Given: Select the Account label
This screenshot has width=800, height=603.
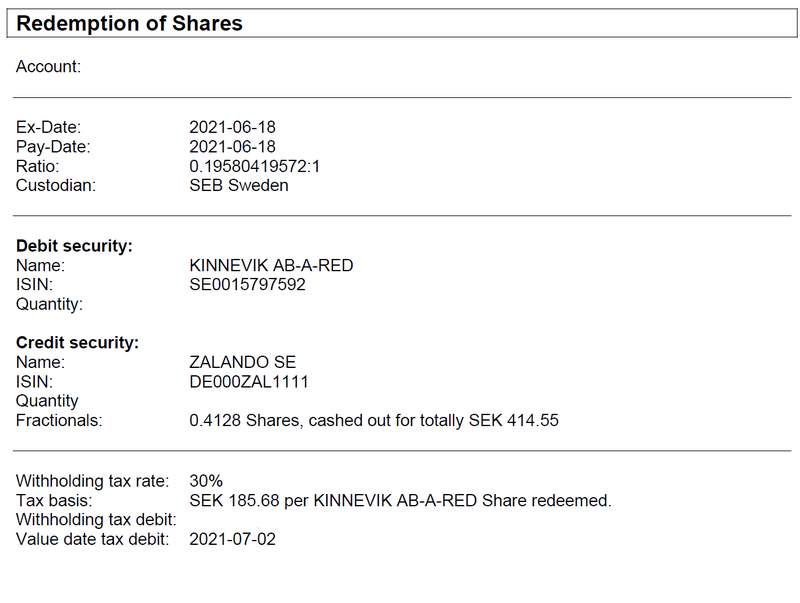Looking at the screenshot, I should 48,66.
